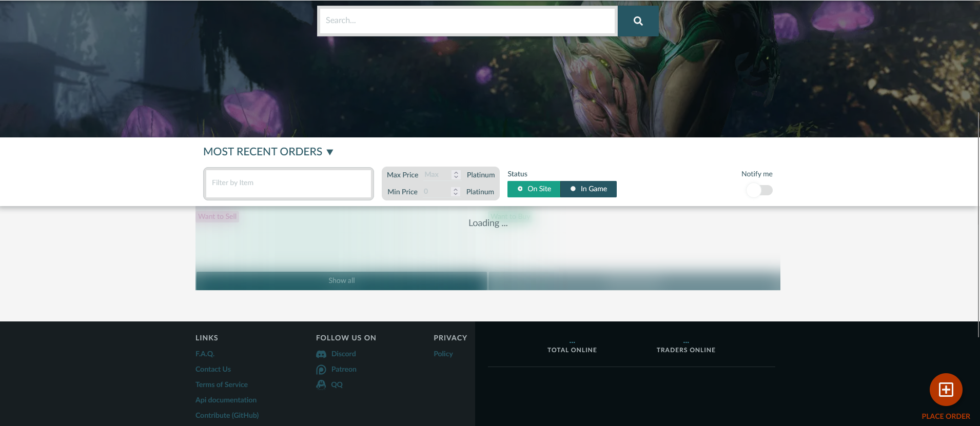The width and height of the screenshot is (980, 426).
Task: Open the Api documentation link
Action: click(226, 400)
